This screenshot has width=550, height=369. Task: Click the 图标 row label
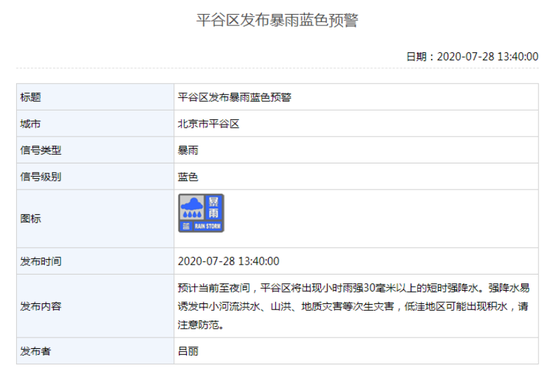coord(31,219)
